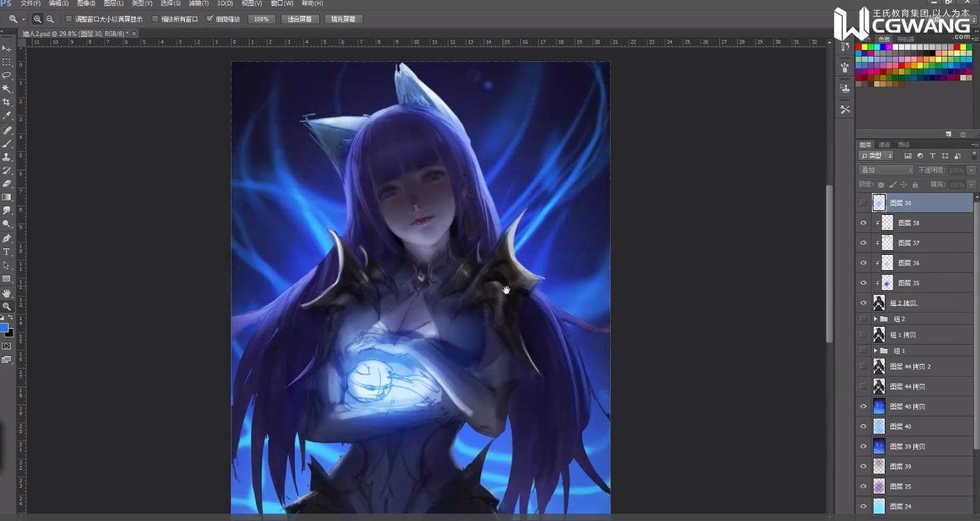Uncheck 细微缩放 checkbox
This screenshot has width=980, height=521.
(210, 19)
